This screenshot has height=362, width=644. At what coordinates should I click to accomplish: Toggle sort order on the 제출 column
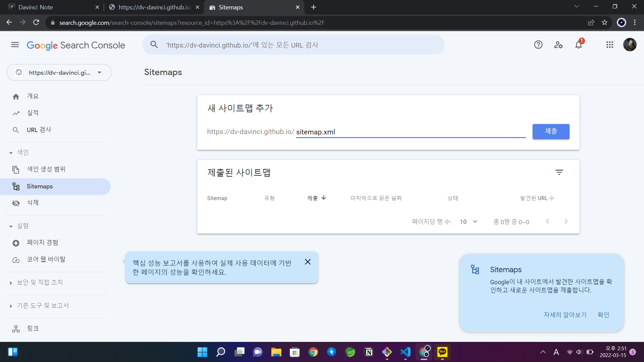click(316, 198)
